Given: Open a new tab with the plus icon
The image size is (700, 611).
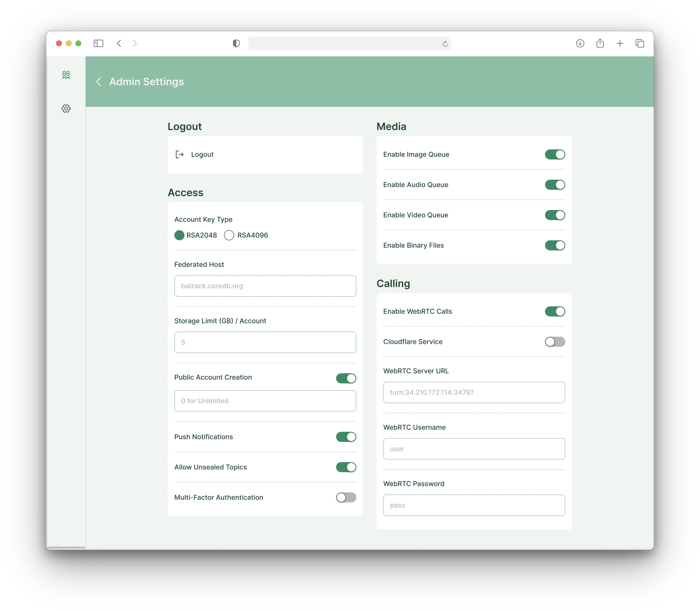Looking at the screenshot, I should tap(620, 43).
